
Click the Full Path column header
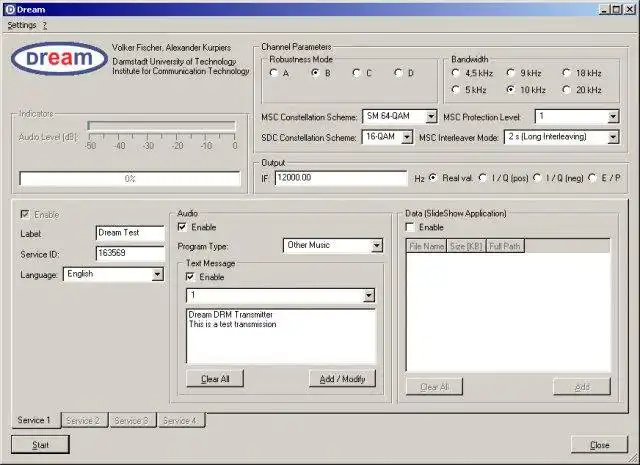click(505, 246)
